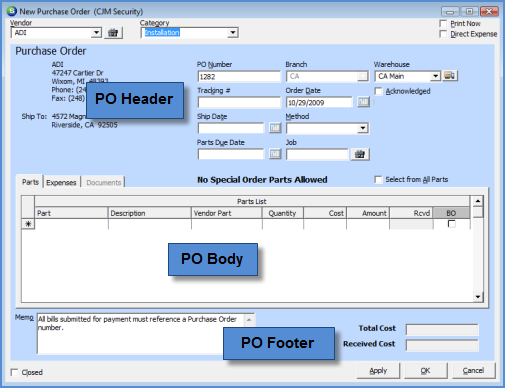Mark the purchase order as Closed
The width and height of the screenshot is (505, 388).
[x=14, y=372]
